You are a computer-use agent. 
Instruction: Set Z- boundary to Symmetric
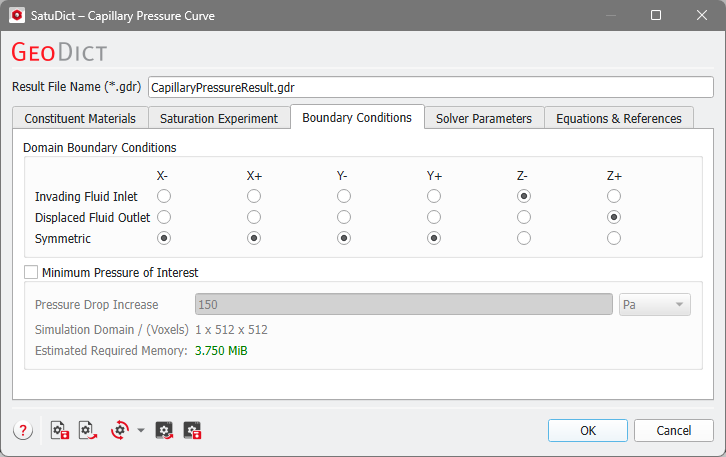pyautogui.click(x=524, y=238)
